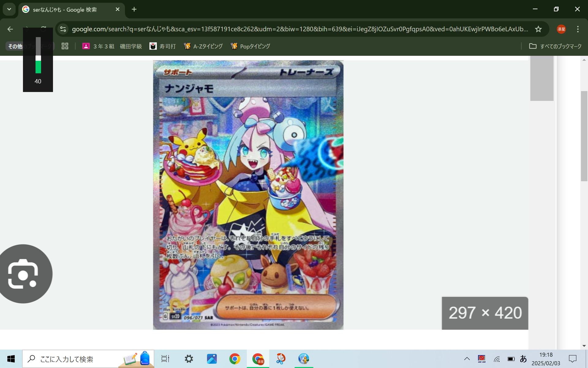Open the apps grid bookmark icon
Screen dimensions: 588x368
click(x=65, y=46)
